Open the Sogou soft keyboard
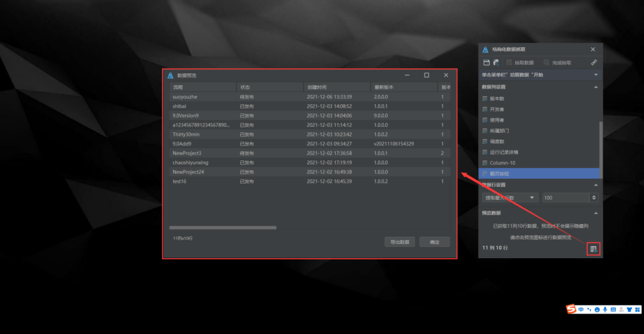This screenshot has width=644, height=334. (613, 310)
